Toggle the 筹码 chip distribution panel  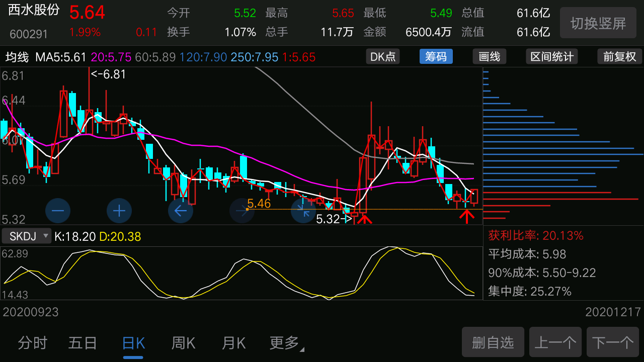point(436,56)
